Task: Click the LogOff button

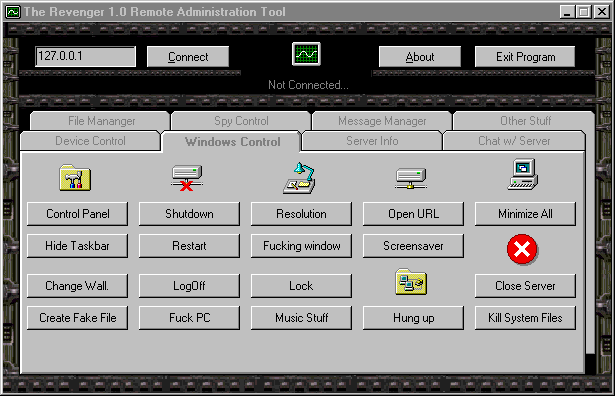Action: (189, 286)
